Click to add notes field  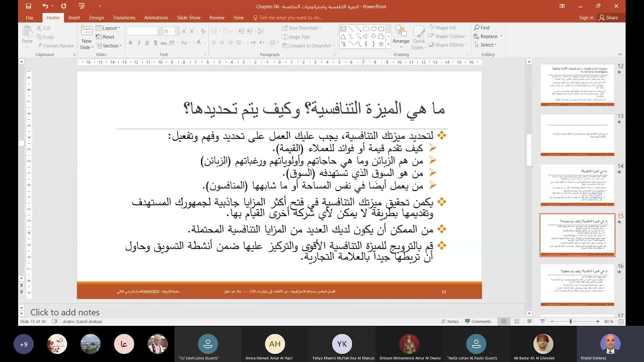pos(65,312)
